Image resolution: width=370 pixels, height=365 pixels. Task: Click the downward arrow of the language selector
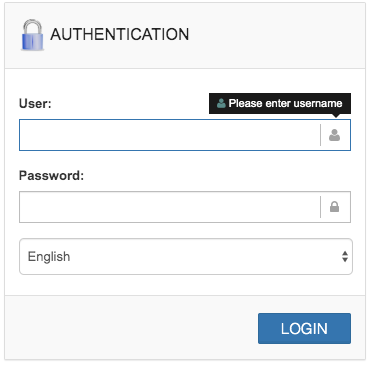pyautogui.click(x=345, y=260)
